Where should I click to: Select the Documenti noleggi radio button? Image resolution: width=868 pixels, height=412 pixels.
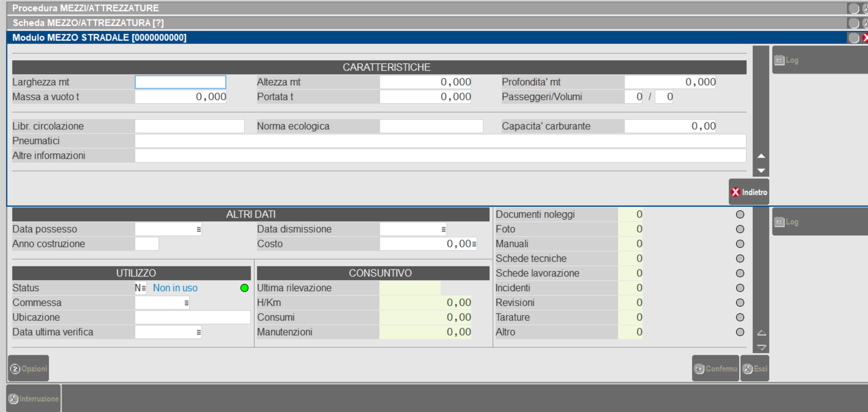coord(740,215)
